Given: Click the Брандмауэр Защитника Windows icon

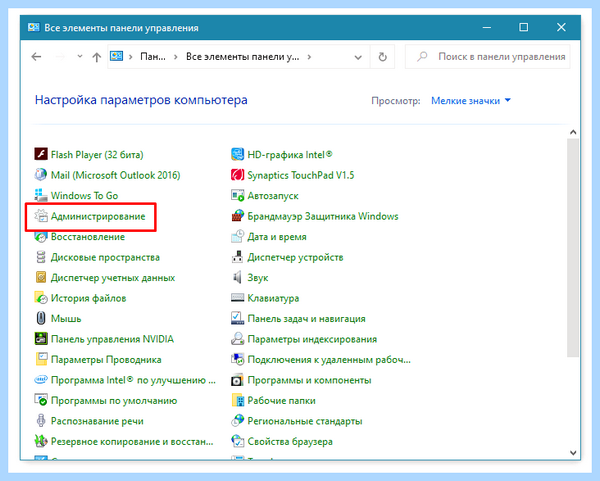Looking at the screenshot, I should (238, 216).
